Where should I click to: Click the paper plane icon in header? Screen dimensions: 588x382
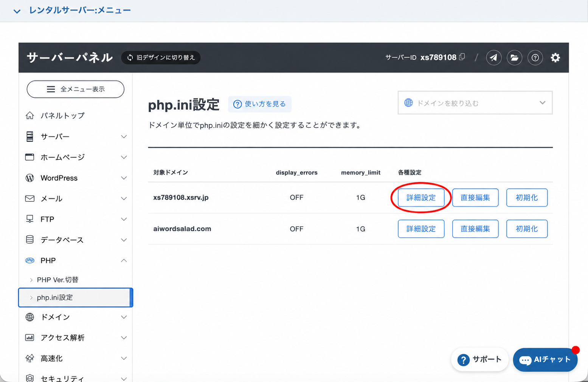[x=493, y=58]
